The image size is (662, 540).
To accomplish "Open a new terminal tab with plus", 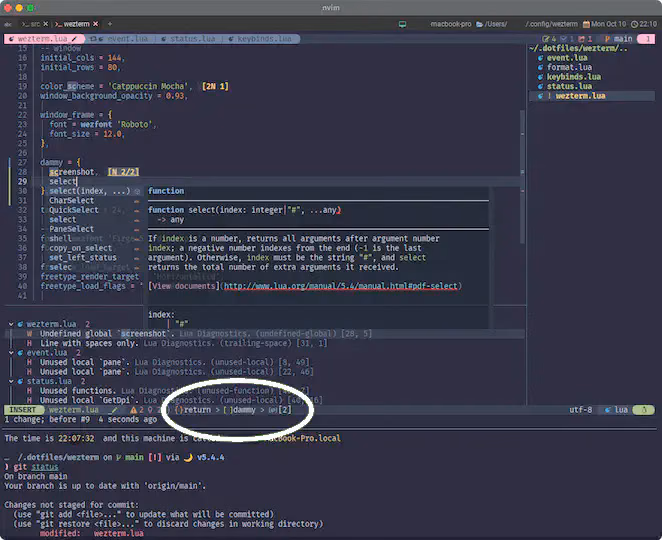I will [110, 24].
